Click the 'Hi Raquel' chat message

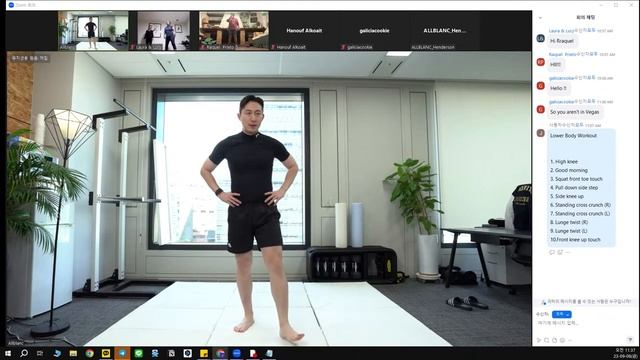[562, 41]
